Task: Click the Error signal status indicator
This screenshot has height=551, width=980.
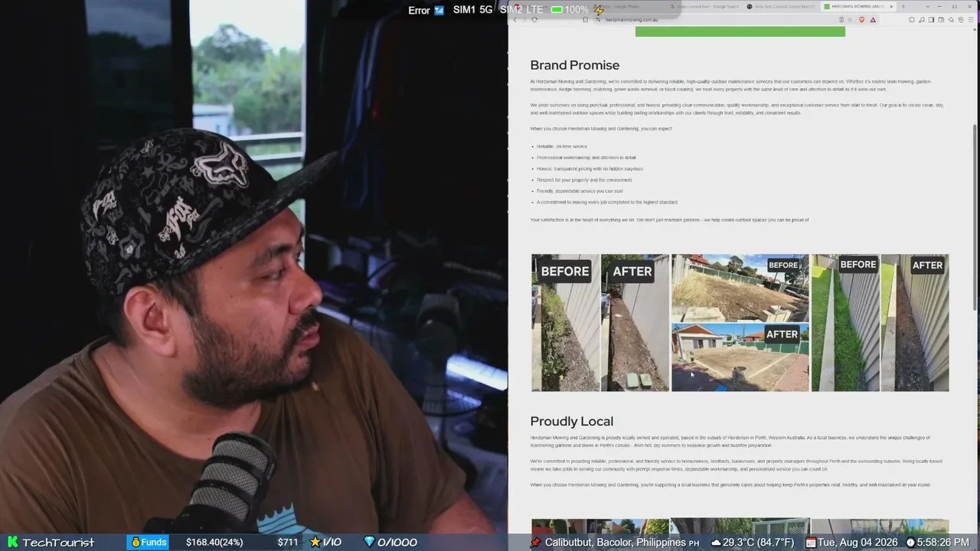Action: 426,10
